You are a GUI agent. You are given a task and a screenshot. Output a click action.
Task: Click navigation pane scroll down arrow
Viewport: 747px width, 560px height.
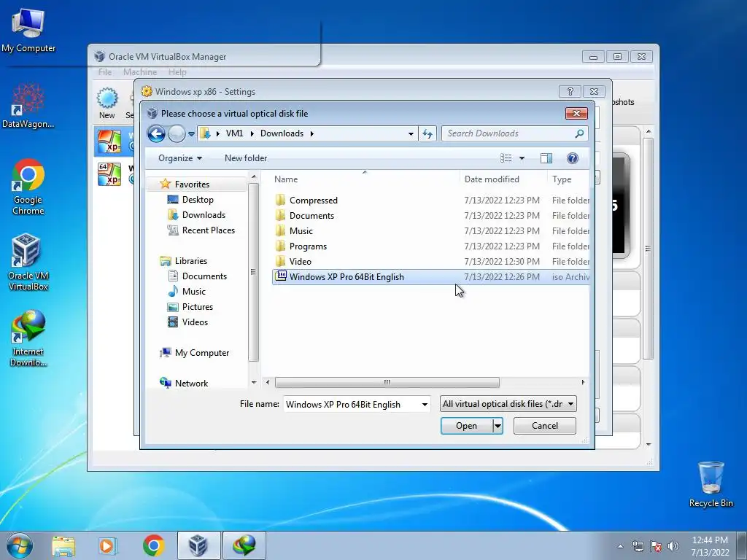pyautogui.click(x=254, y=382)
